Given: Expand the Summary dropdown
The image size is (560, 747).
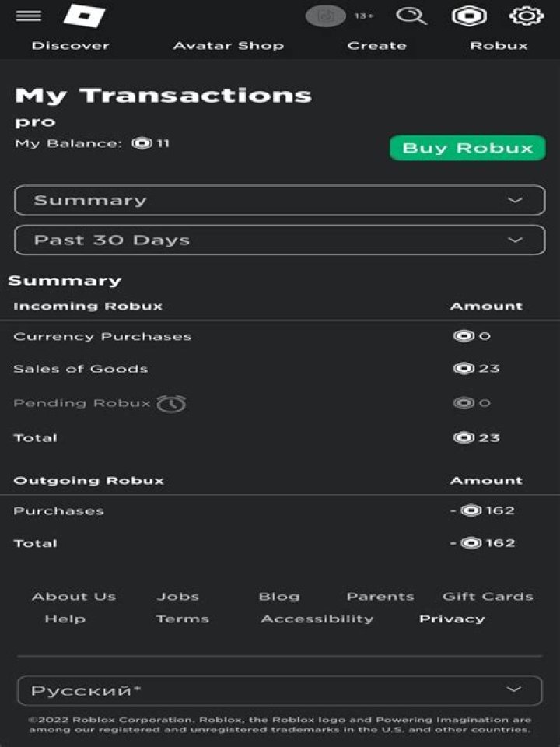Looking at the screenshot, I should [x=280, y=200].
